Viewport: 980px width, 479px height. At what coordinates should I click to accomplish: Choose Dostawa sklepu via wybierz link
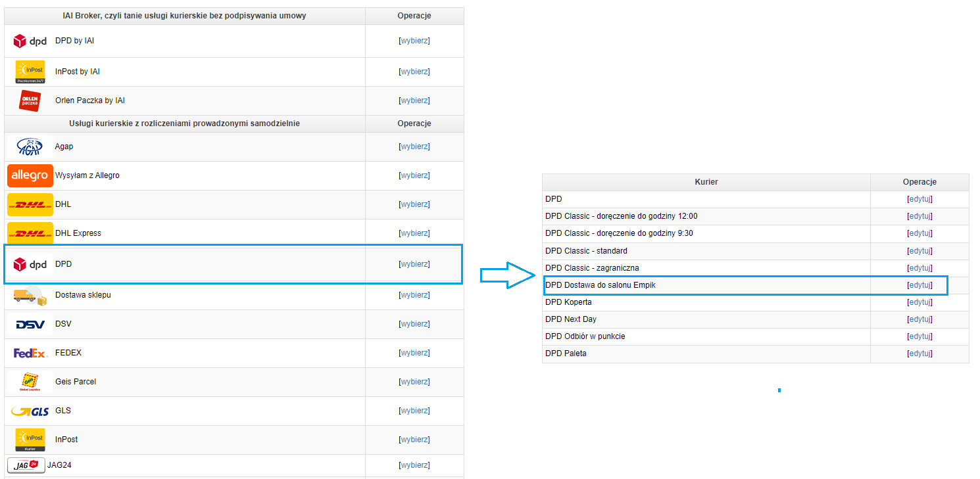coord(414,295)
